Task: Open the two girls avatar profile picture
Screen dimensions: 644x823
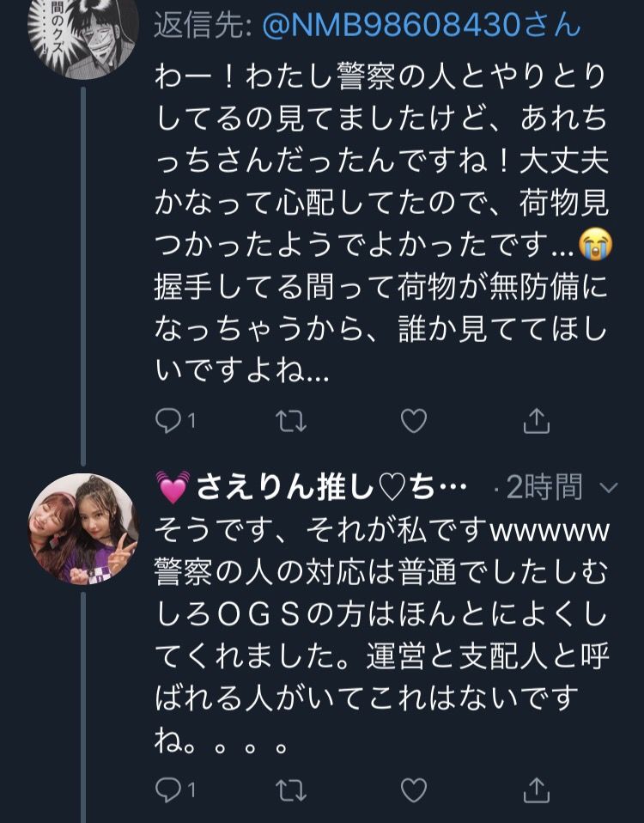Action: click(82, 529)
